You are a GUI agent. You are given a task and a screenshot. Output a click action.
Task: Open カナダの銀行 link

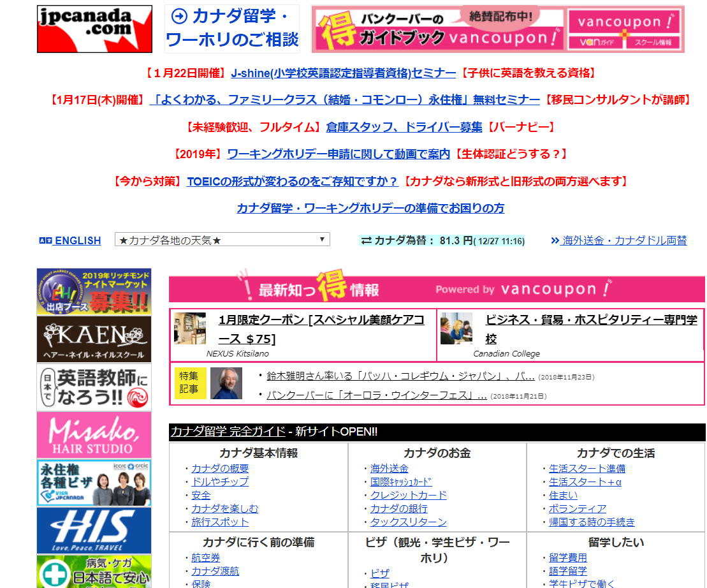pos(398,508)
